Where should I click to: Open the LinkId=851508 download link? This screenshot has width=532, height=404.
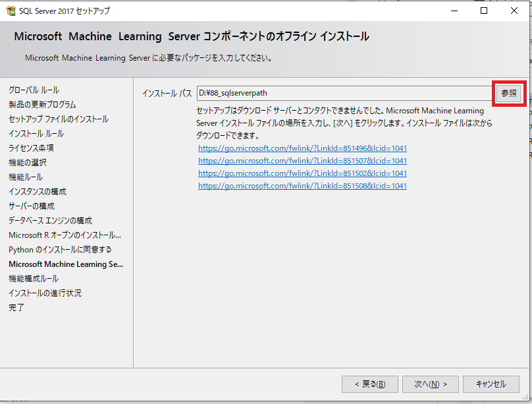(x=302, y=186)
